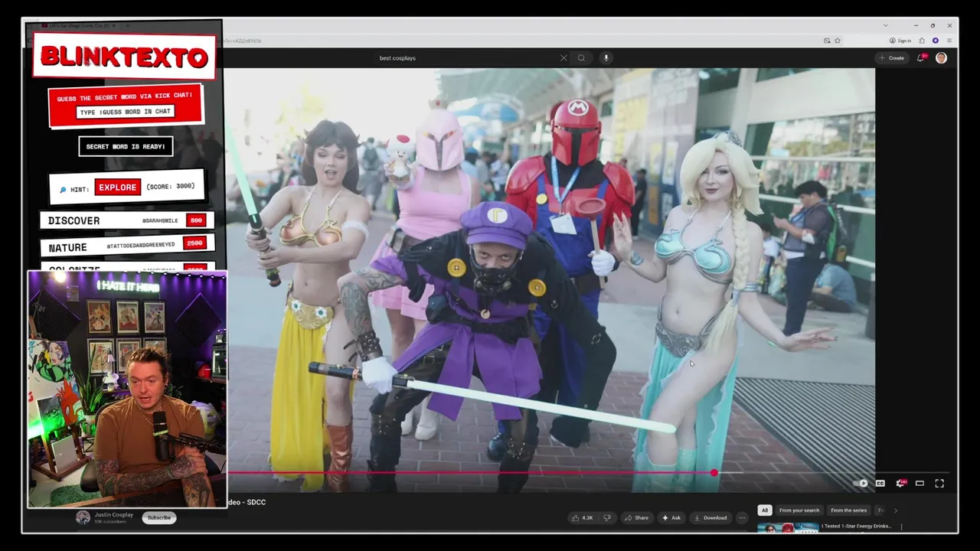This screenshot has height=551, width=980.
Task: Select the 'All' recommendations chip
Action: pos(764,510)
